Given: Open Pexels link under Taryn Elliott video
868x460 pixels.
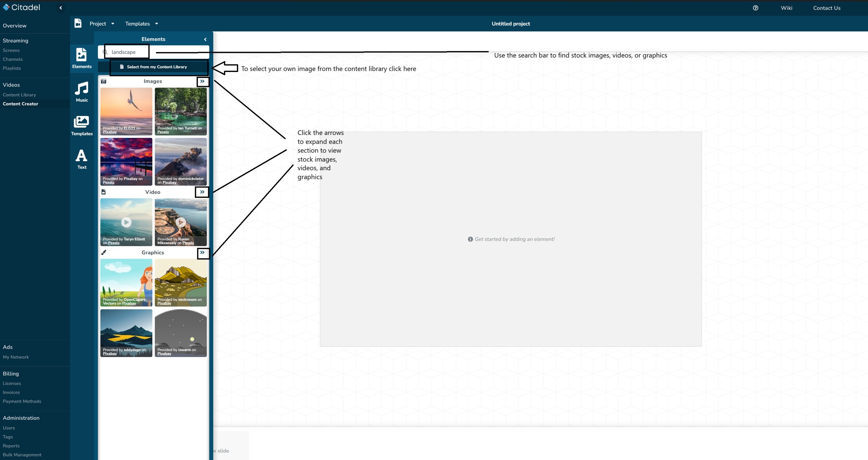Looking at the screenshot, I should pos(114,243).
